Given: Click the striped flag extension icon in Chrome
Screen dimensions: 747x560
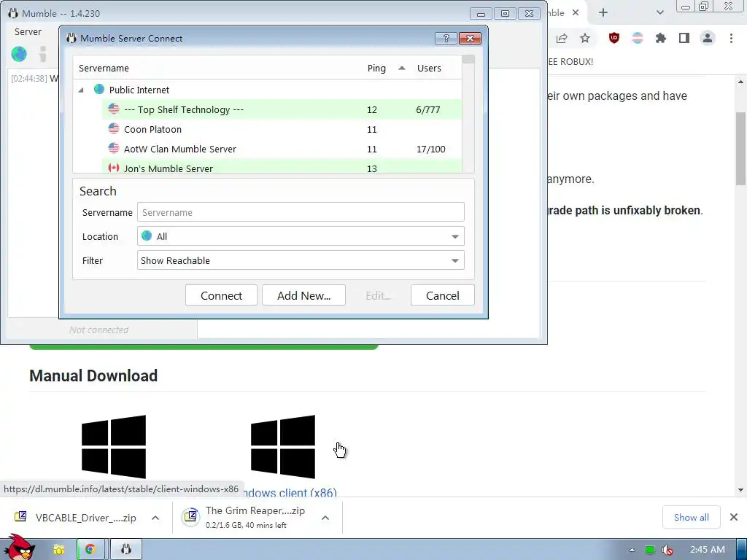Looking at the screenshot, I should pos(638,38).
